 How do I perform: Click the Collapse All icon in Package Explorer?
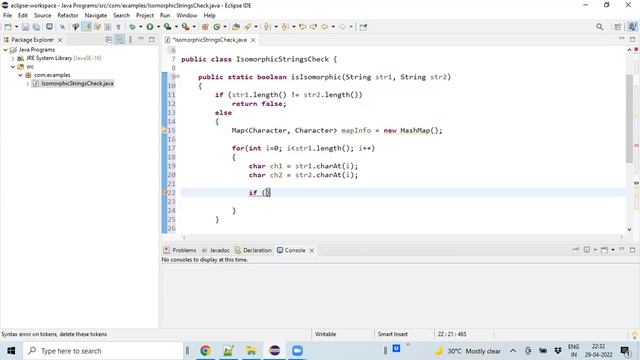tap(109, 40)
